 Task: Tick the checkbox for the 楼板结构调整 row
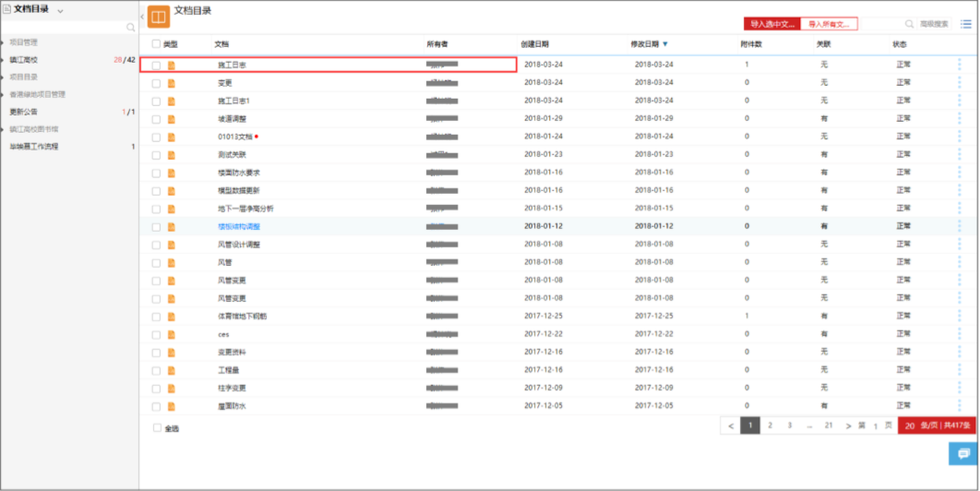(x=156, y=227)
